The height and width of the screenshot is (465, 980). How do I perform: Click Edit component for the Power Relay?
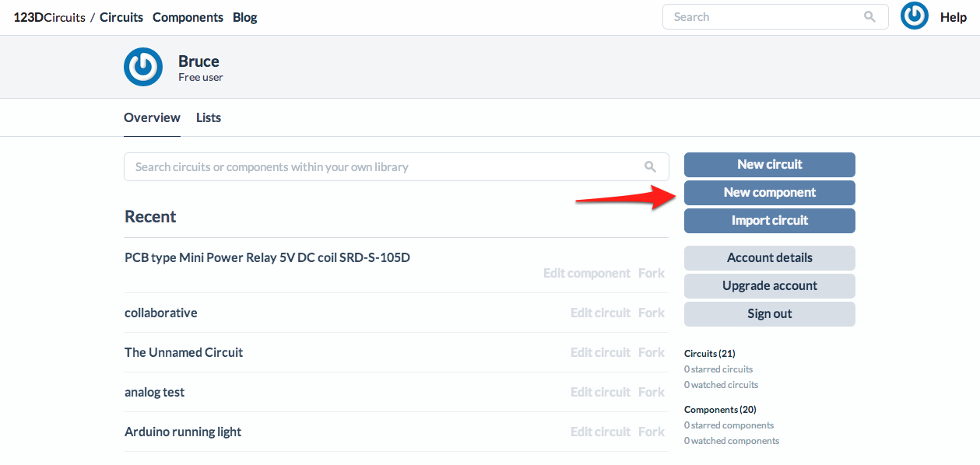pyautogui.click(x=587, y=273)
